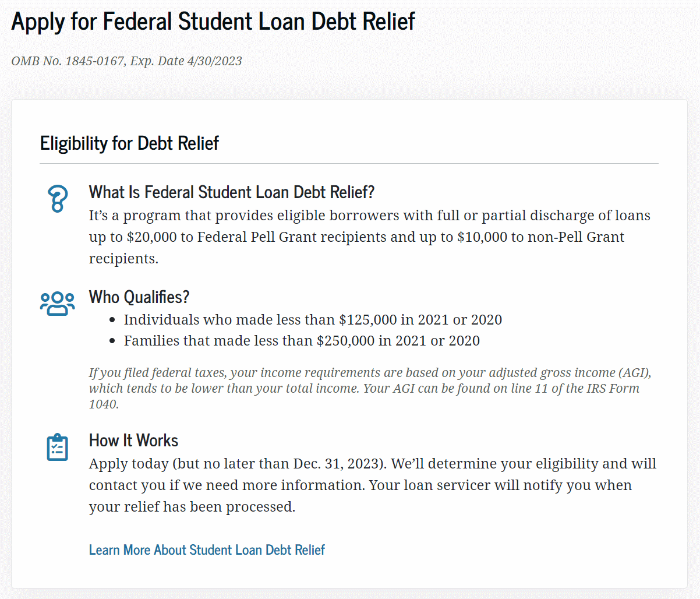Select the What Is Federal Student Loan Debt Relief heading
The width and height of the screenshot is (700, 599).
(x=232, y=192)
